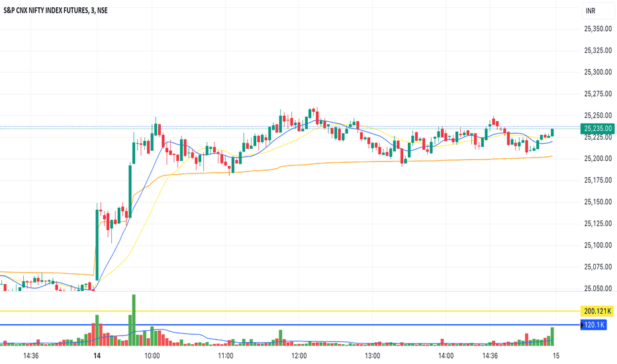Image resolution: width=617 pixels, height=364 pixels.
Task: Click the 11:00 time axis label
Action: click(x=226, y=356)
